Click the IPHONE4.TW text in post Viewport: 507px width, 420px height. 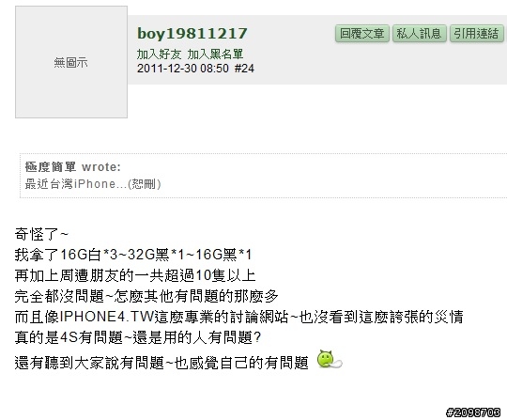(x=107, y=317)
